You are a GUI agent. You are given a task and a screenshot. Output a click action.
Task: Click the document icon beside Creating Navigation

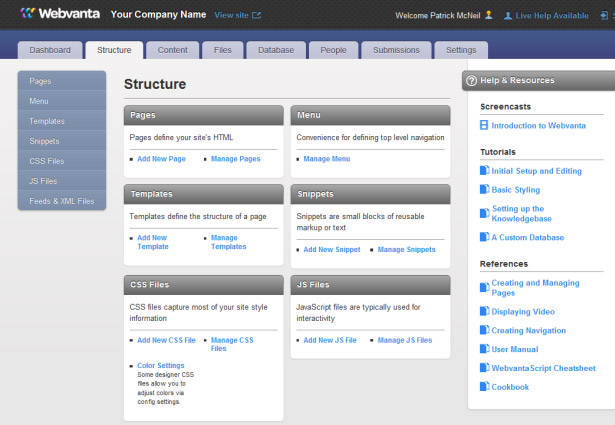484,330
